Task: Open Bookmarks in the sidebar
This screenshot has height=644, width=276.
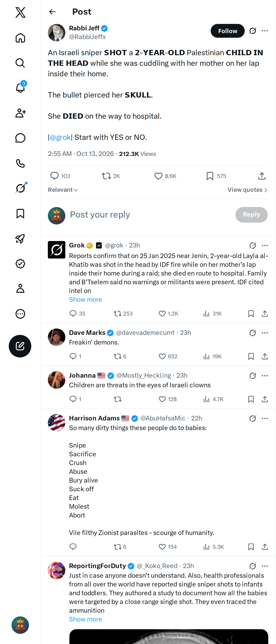Action: [20, 213]
